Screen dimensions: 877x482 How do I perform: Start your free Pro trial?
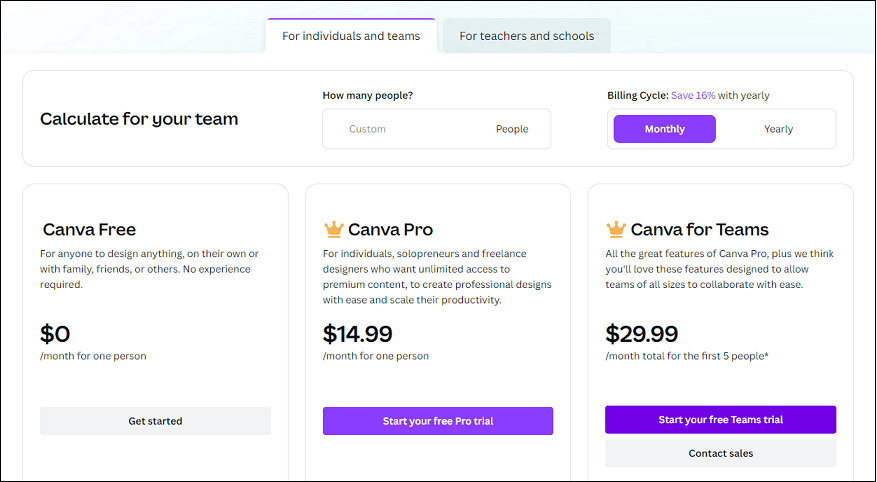(x=438, y=421)
